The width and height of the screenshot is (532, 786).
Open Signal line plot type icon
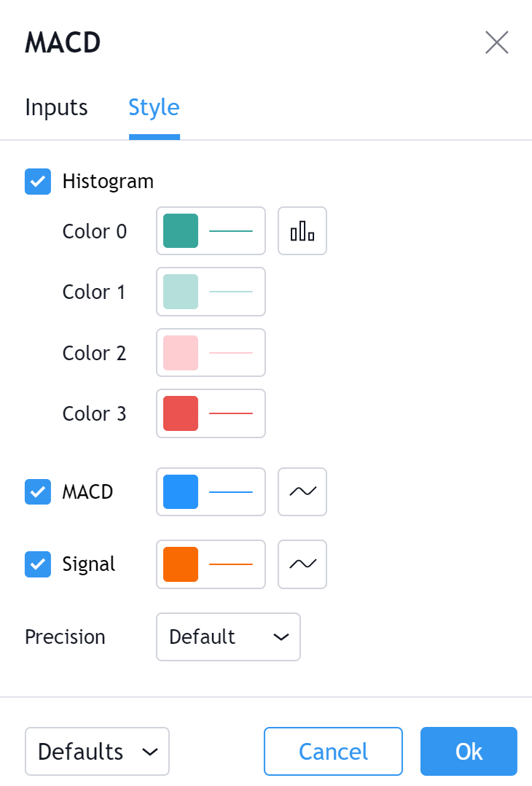302,564
